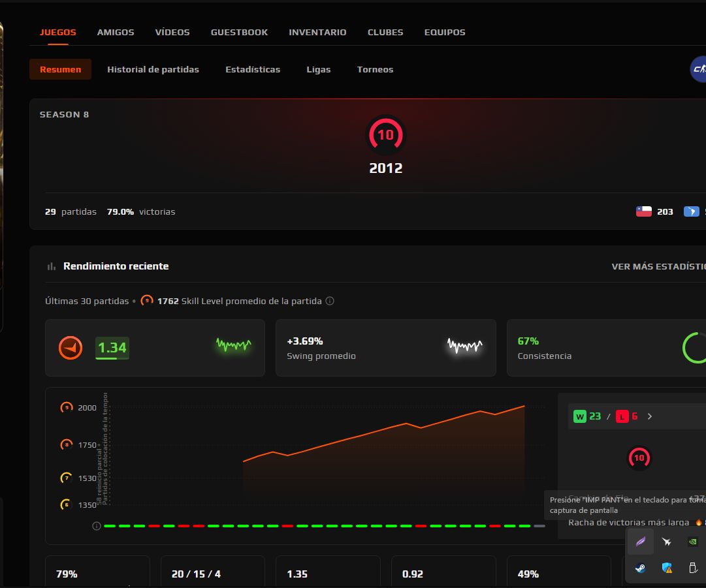Open the Ligas sub-tab
Screen dimensions: 706x588
318,69
